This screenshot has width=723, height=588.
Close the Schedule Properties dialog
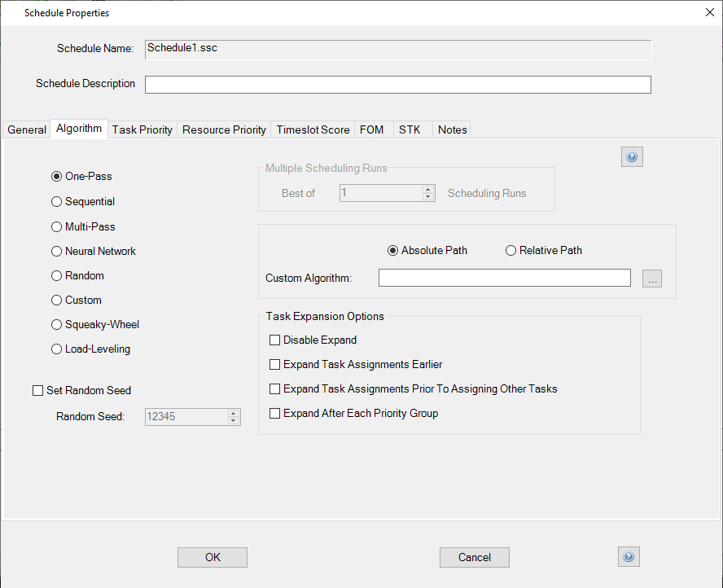[x=707, y=12]
